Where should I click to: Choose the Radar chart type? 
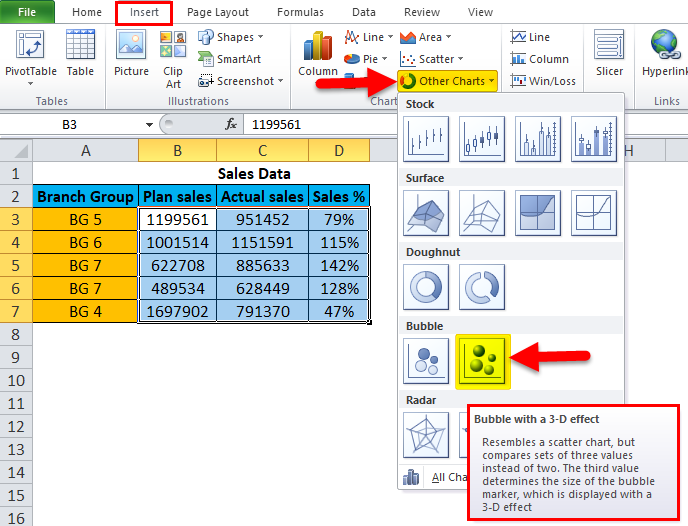click(426, 435)
